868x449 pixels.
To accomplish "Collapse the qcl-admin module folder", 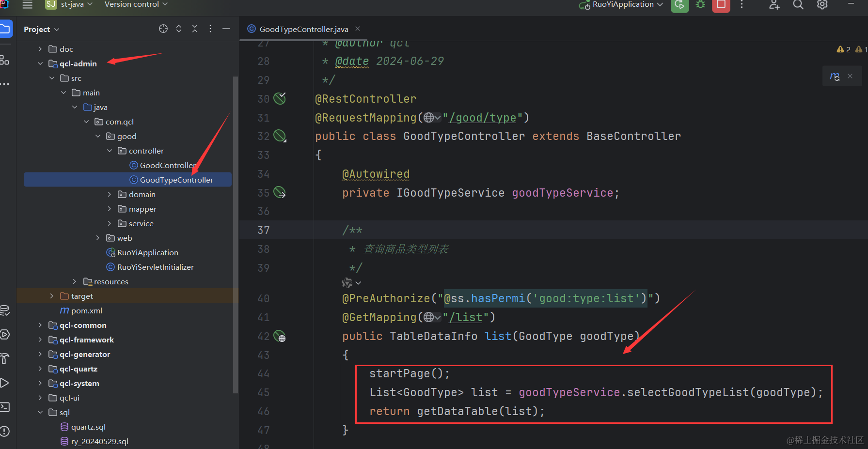I will point(40,64).
